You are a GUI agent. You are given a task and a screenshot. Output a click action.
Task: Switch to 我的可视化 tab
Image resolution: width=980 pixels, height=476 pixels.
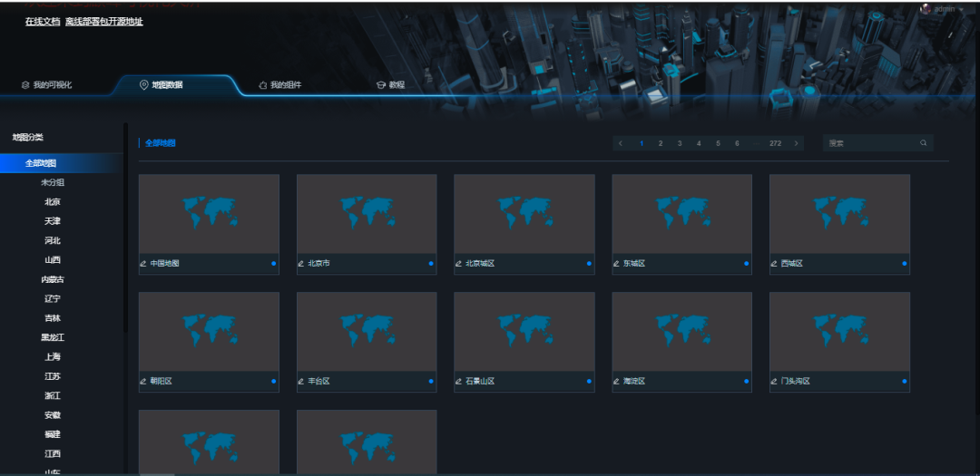(47, 85)
